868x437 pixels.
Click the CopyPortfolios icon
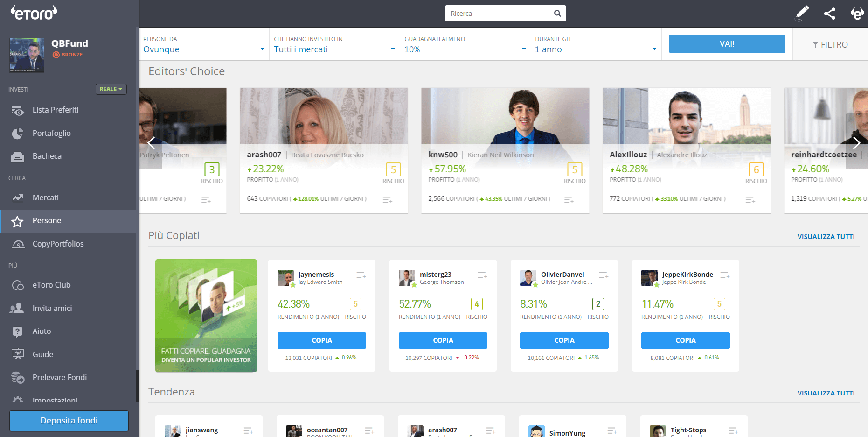point(18,244)
